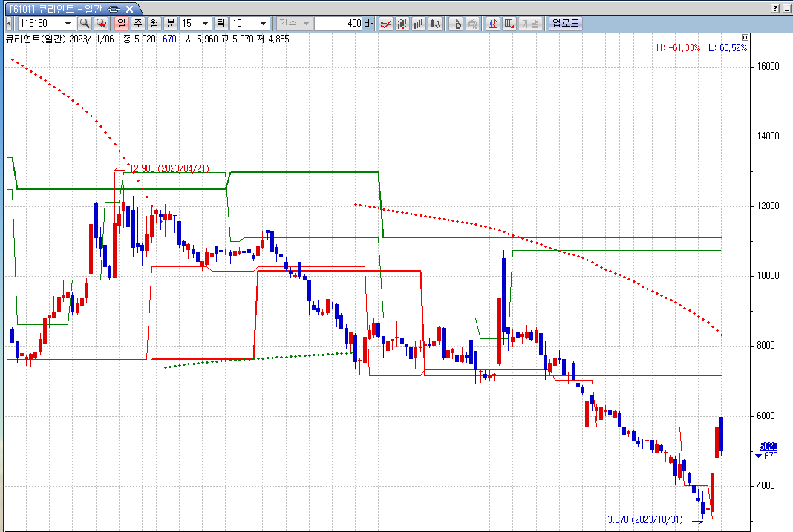This screenshot has width=793, height=532.
Task: Expand the tick interval dropdown showing 10
Action: [x=261, y=24]
